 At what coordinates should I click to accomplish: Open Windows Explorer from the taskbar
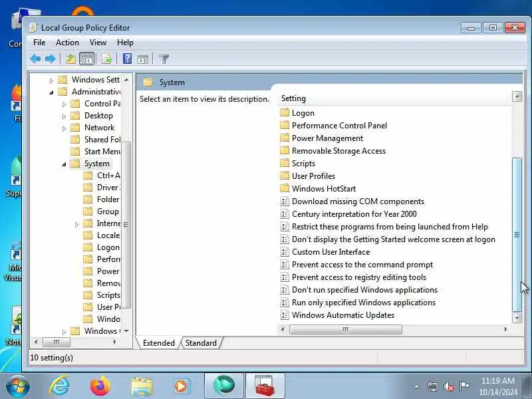[x=141, y=386]
